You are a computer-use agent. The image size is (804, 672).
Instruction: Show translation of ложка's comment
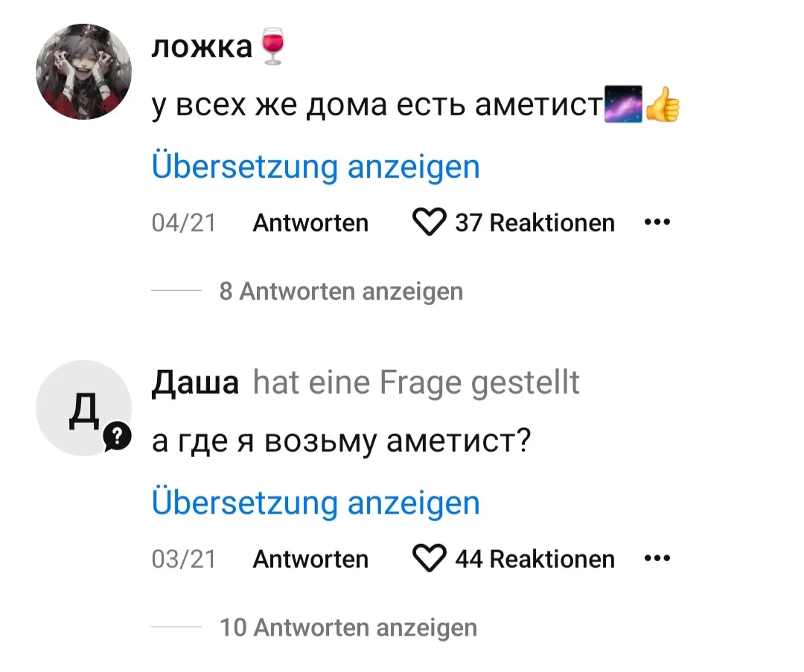pos(316,167)
